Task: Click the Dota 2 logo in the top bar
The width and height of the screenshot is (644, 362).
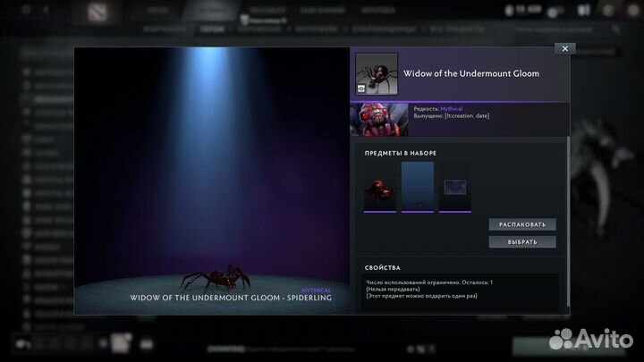Action: tap(97, 12)
